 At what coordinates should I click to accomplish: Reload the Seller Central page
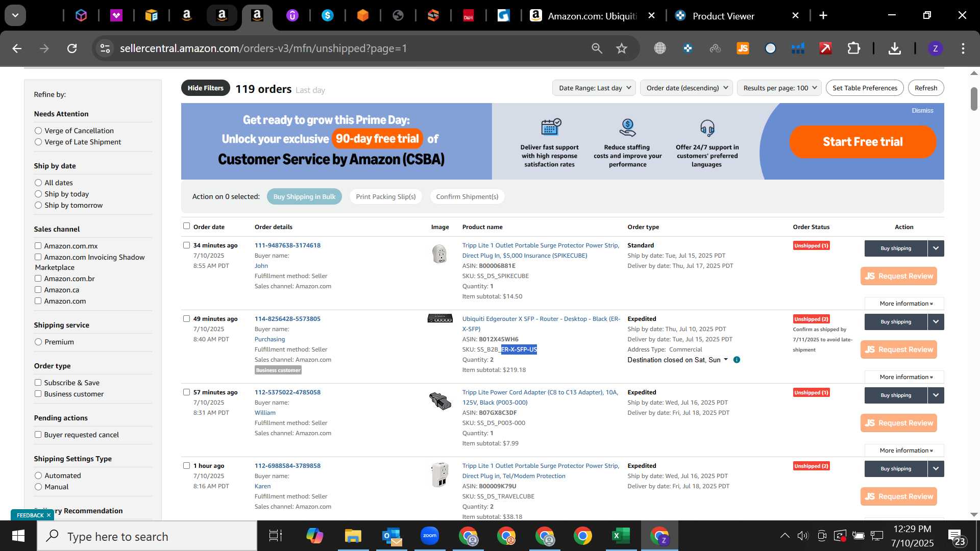coord(72,48)
